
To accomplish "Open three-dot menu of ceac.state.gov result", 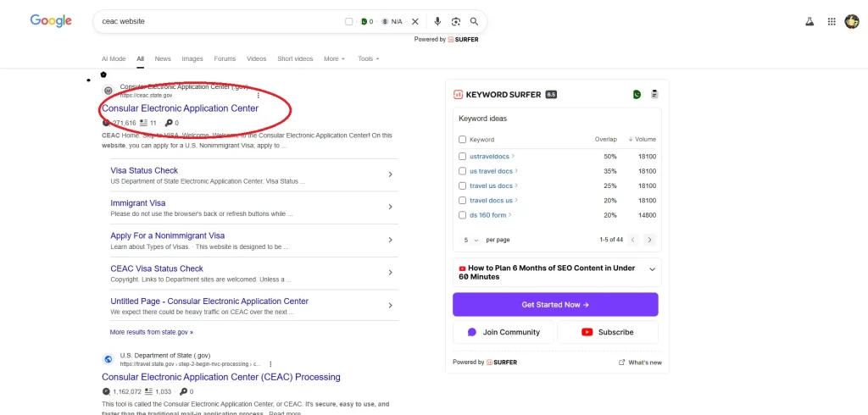I will click(x=258, y=96).
